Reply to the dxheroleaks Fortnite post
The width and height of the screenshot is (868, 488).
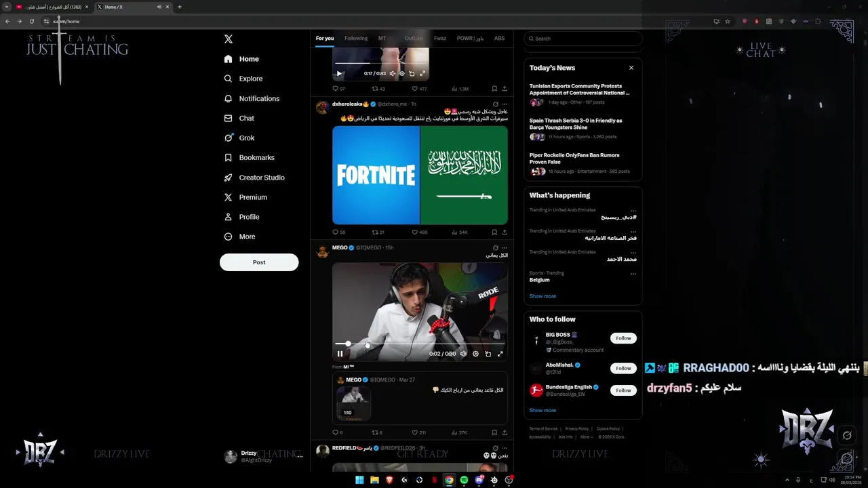[x=338, y=232]
